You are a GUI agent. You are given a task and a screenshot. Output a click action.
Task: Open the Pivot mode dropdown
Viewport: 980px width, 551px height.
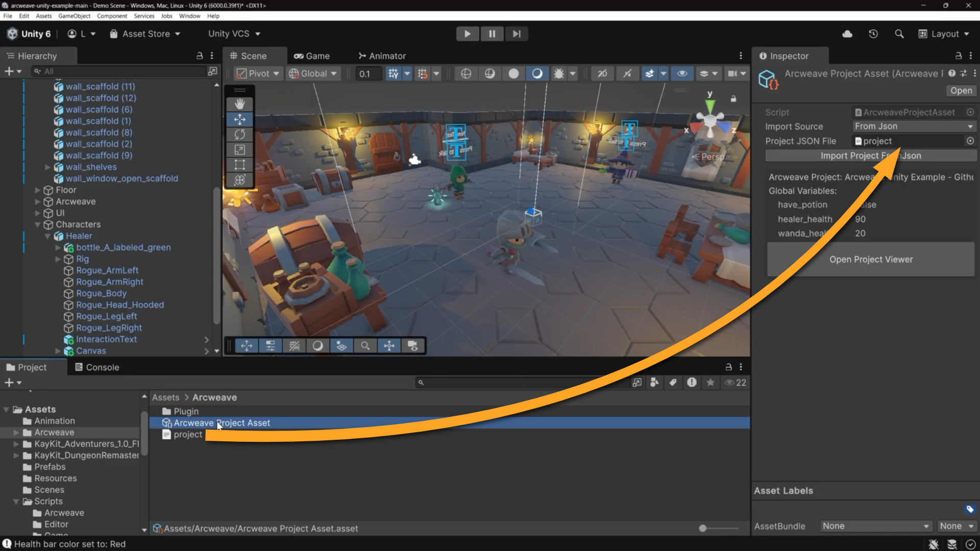click(258, 73)
